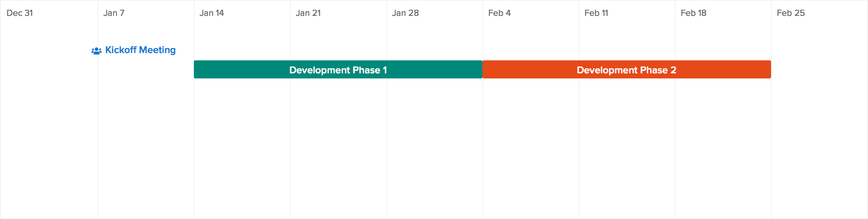Viewport: 868px width, 219px height.
Task: Choose the Feb 11 date header
Action: click(596, 13)
